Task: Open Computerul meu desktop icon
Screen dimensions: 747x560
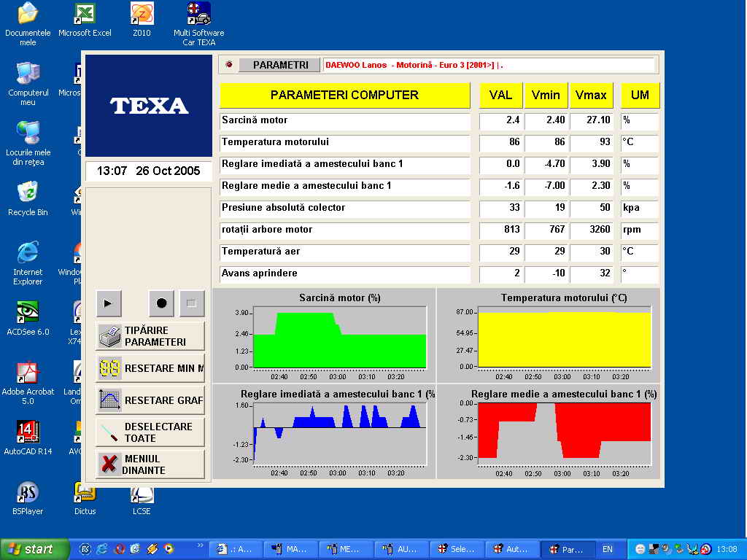Action: click(x=28, y=85)
